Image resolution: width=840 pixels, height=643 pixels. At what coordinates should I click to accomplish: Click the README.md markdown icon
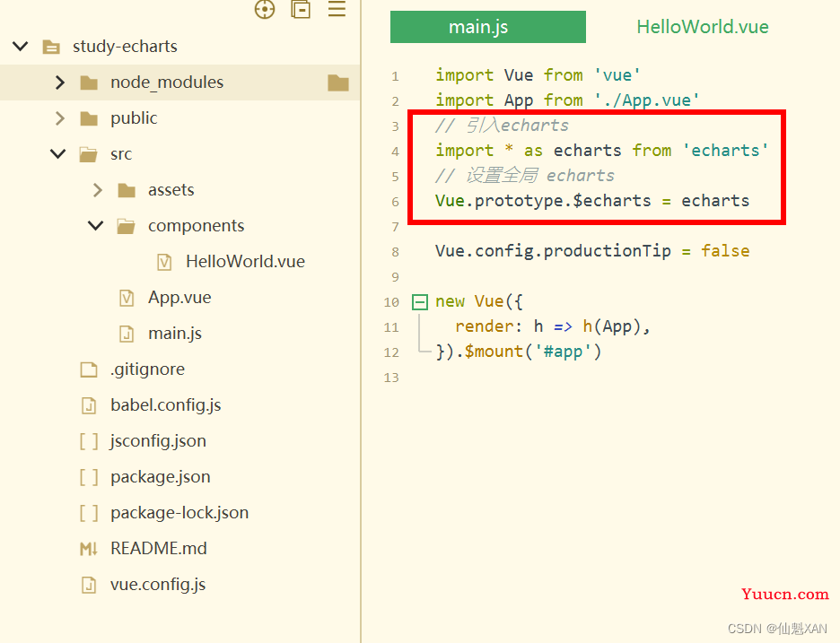[89, 549]
